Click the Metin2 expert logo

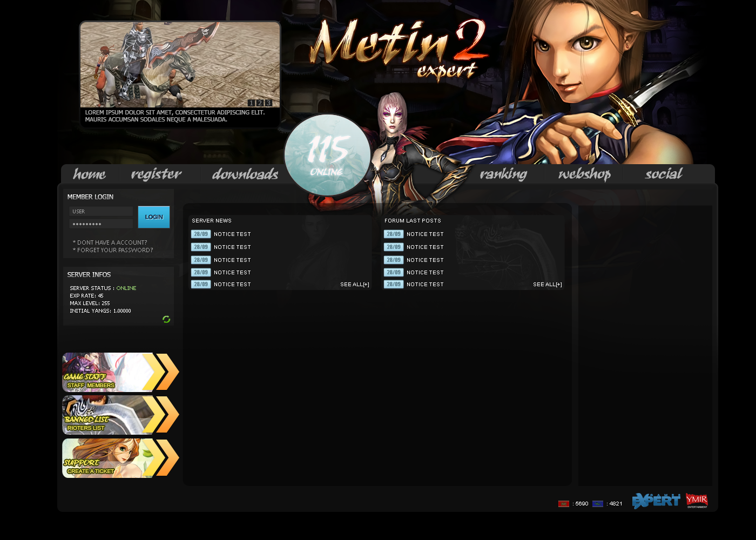tap(400, 50)
